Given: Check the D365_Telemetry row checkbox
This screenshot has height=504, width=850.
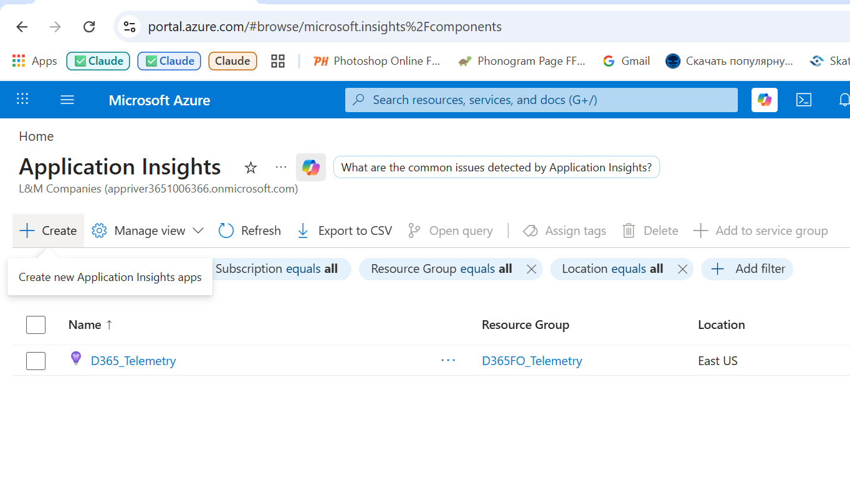Looking at the screenshot, I should (x=36, y=361).
